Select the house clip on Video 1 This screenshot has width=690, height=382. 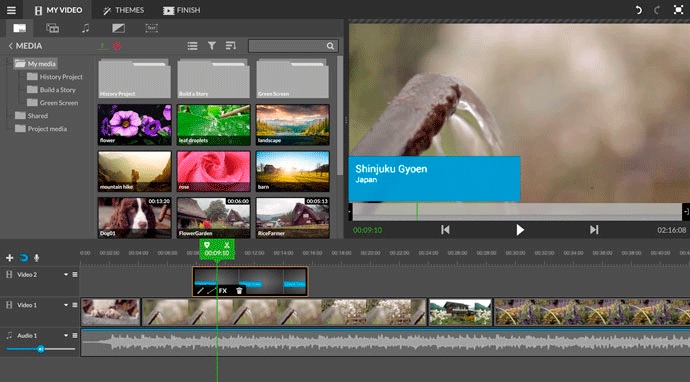(460, 312)
